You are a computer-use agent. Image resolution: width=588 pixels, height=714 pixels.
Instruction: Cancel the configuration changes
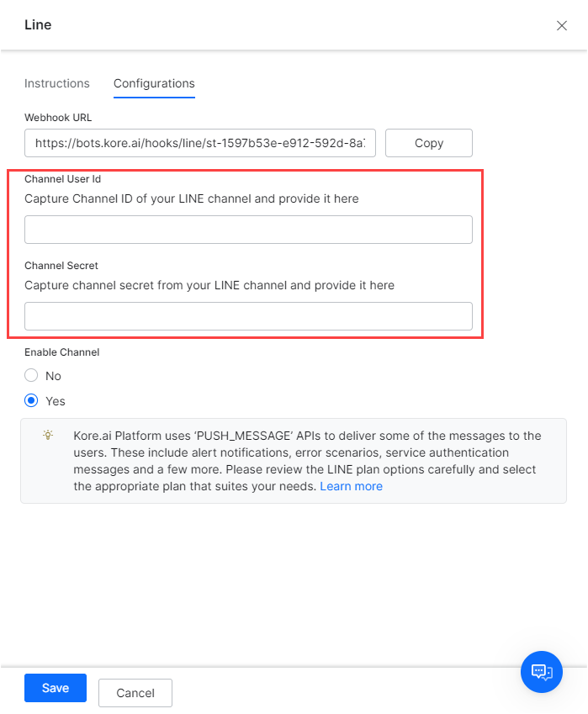pos(135,693)
